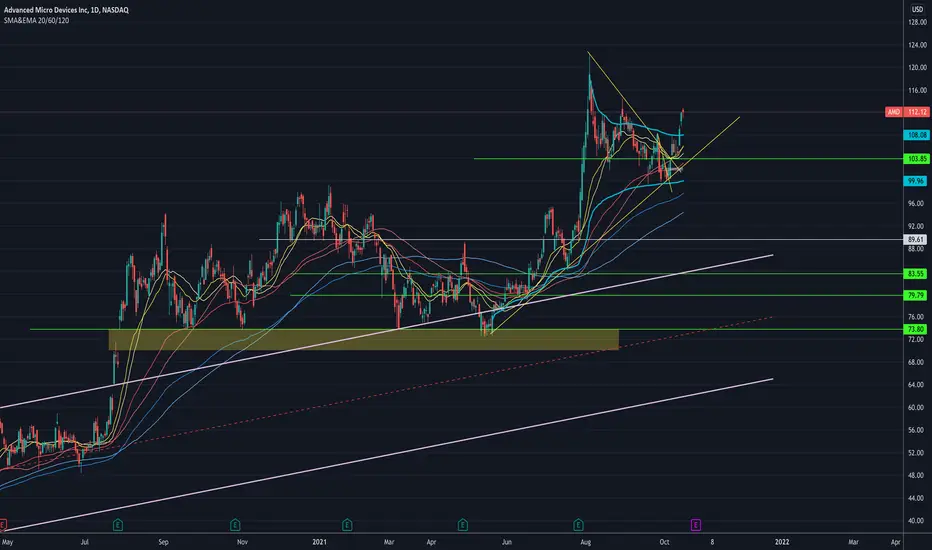This screenshot has height=550, width=932.
Task: Open the SMA&EMA 20/60/120 indicator label
Action: (36, 20)
